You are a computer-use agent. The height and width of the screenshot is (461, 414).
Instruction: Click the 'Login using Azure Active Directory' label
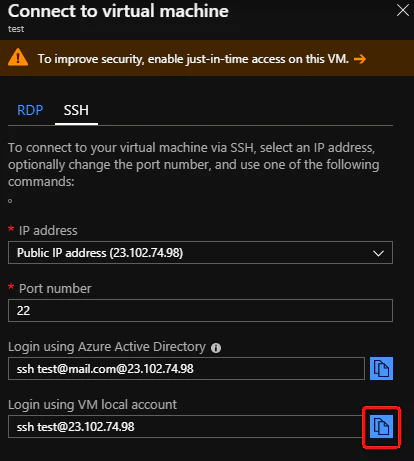[x=107, y=347]
